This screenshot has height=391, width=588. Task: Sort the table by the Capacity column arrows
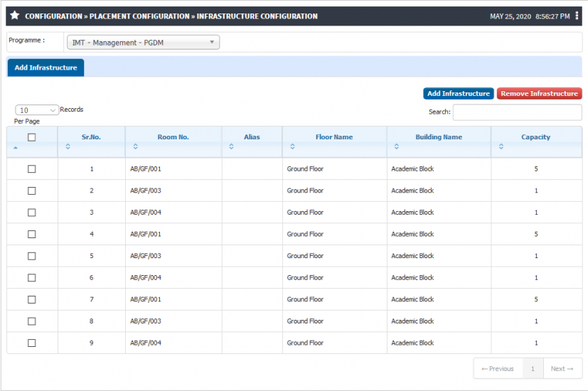[501, 146]
